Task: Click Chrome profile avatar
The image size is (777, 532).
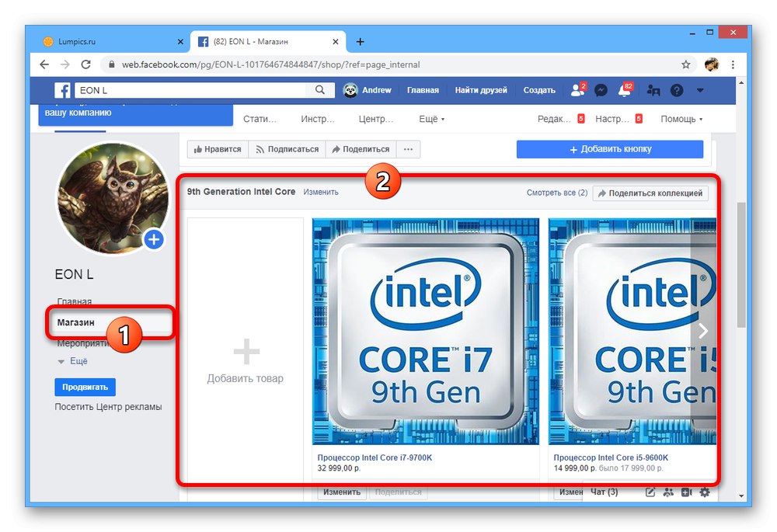Action: coord(712,64)
